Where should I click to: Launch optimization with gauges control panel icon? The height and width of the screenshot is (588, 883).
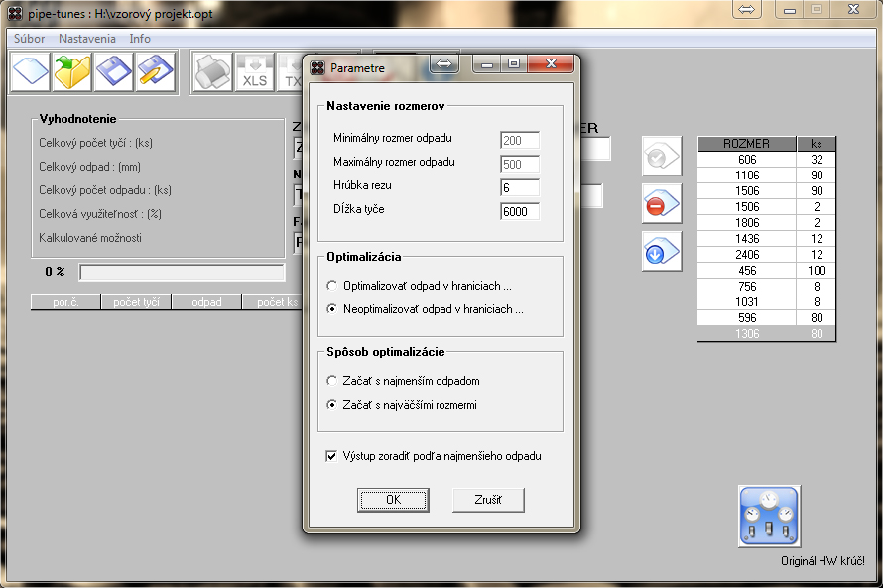coord(769,516)
